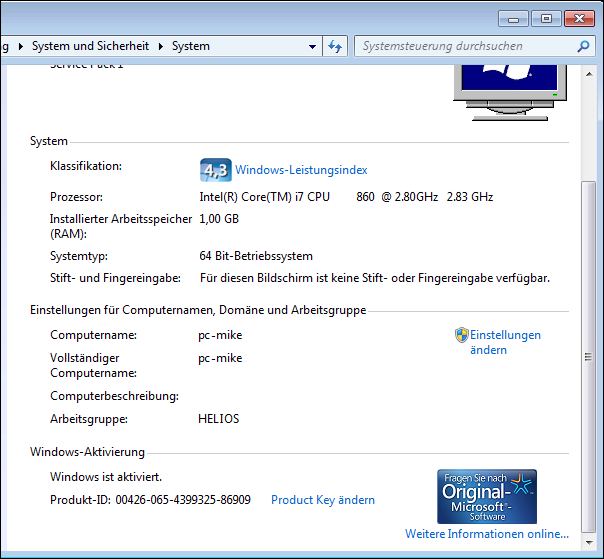The image size is (604, 559).
Task: Click the RAM value 1,00 GB
Action: (219, 219)
